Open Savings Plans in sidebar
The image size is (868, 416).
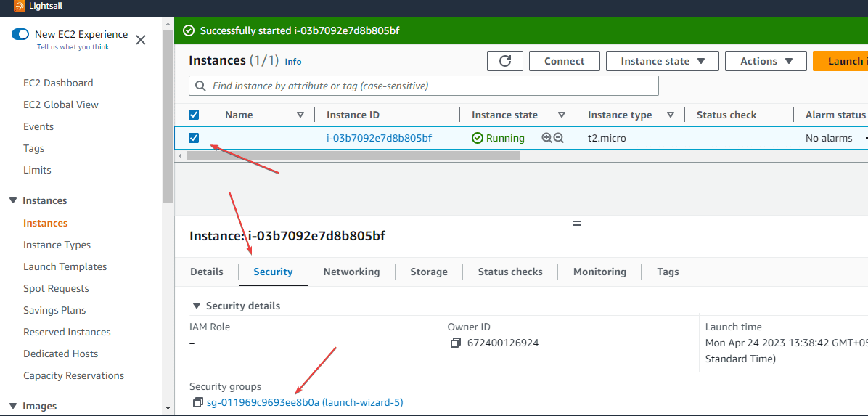coord(54,310)
